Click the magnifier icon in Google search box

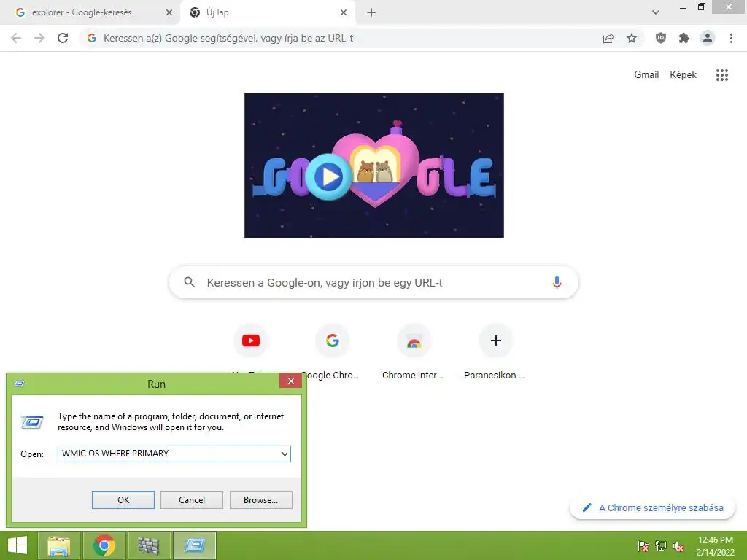click(189, 282)
